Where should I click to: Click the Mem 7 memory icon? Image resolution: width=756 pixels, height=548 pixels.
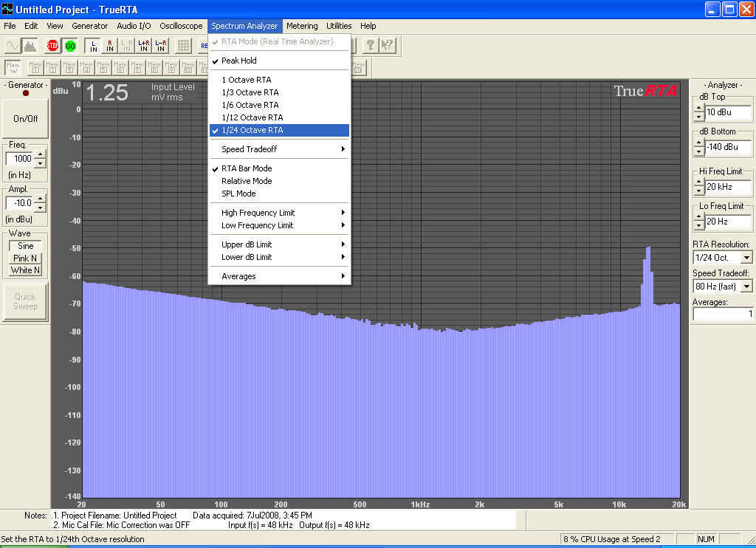[x=137, y=67]
